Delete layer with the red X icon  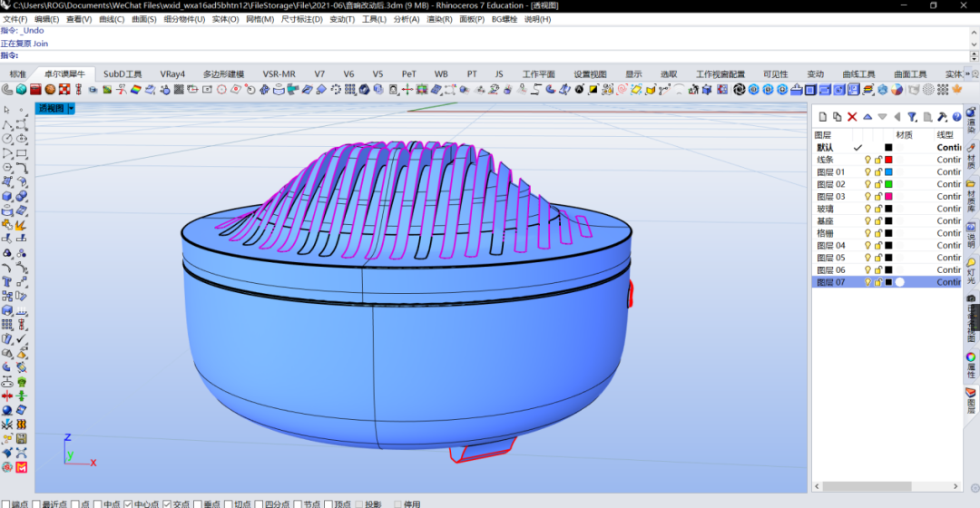coord(852,117)
